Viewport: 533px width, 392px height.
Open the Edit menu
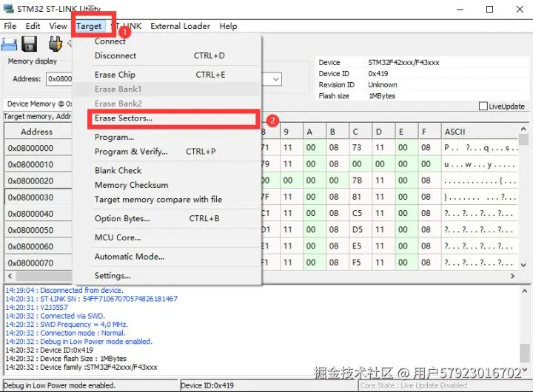click(33, 26)
